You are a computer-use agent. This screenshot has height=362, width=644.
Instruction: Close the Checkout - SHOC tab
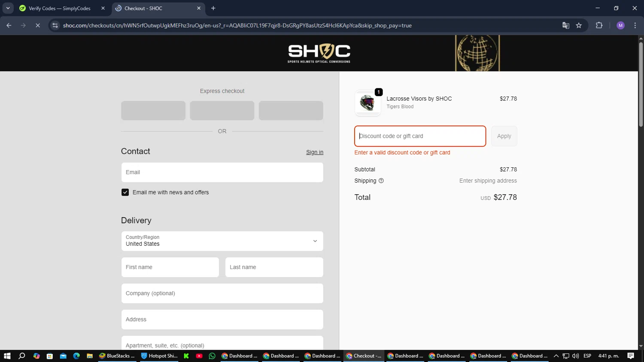click(x=199, y=8)
